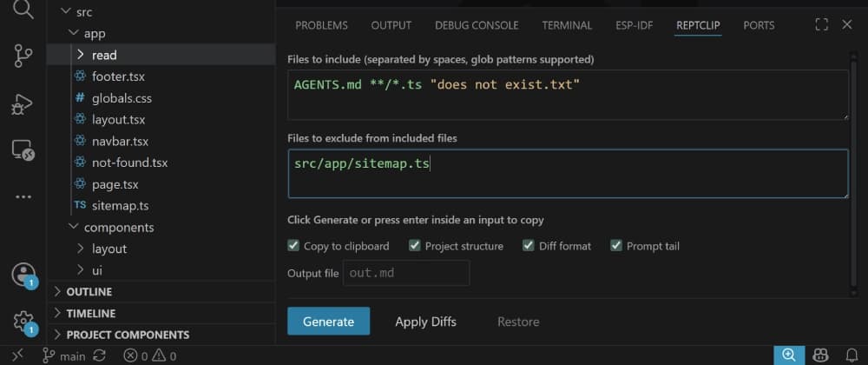Click the zoom status bar icon
The width and height of the screenshot is (868, 365).
[x=789, y=355]
